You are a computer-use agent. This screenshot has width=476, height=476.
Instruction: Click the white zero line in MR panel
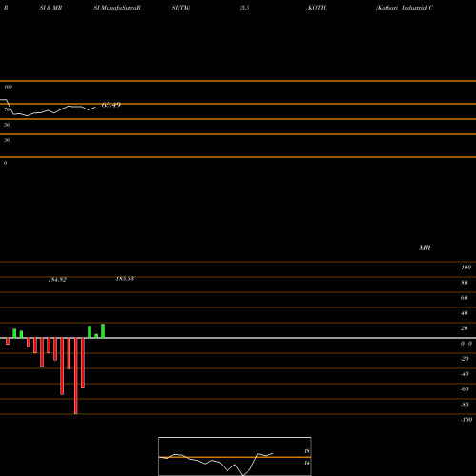(238, 338)
